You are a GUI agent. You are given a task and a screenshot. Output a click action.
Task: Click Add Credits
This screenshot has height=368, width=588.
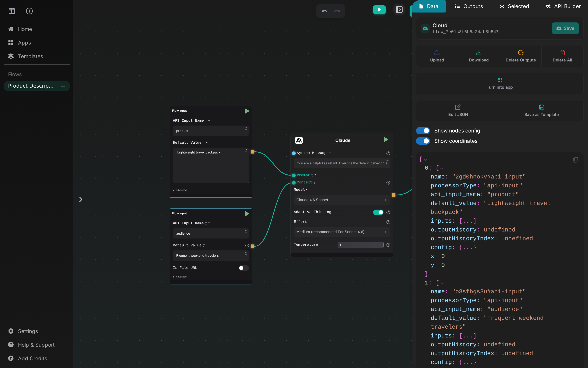(x=27, y=358)
